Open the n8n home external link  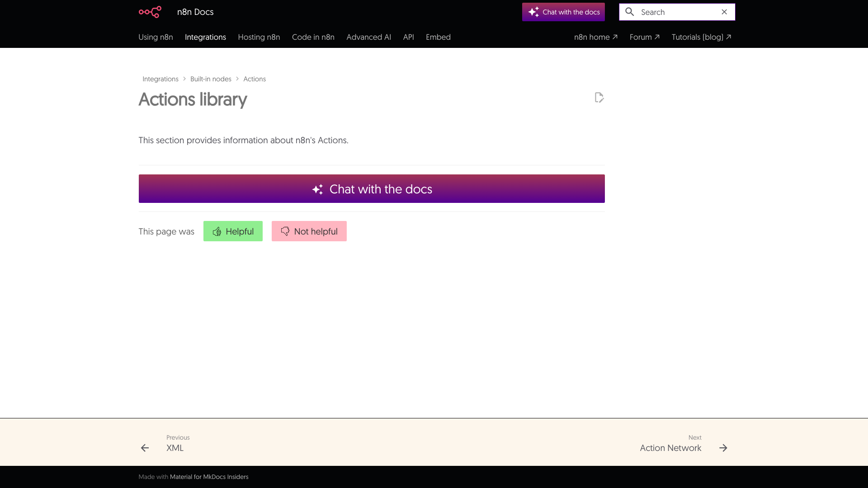(596, 37)
